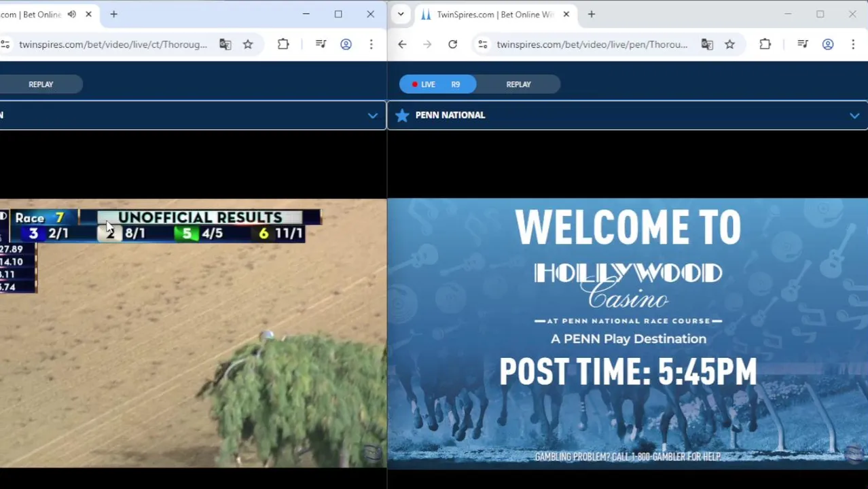Click translate icon in left window address bar

[225, 44]
